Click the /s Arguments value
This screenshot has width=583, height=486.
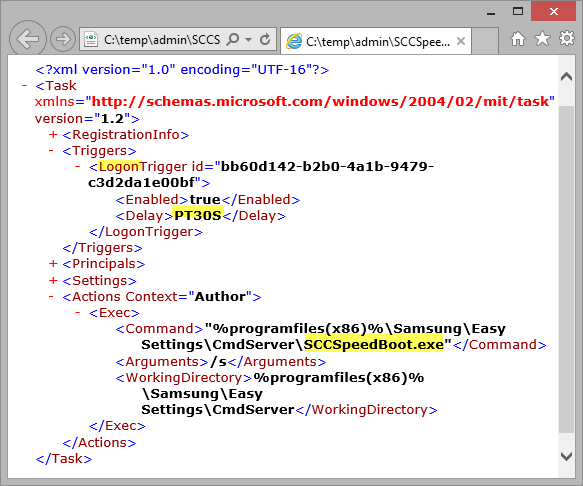[x=219, y=361]
